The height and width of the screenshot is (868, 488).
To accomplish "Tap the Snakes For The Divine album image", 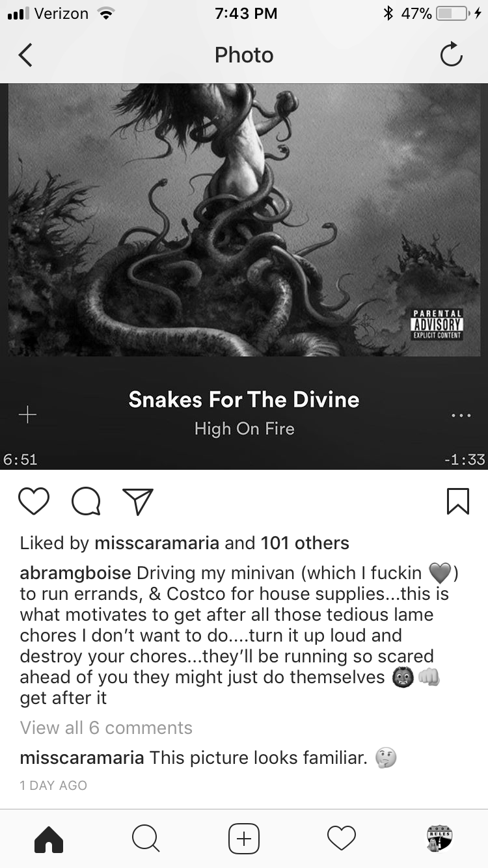I will 244,220.
